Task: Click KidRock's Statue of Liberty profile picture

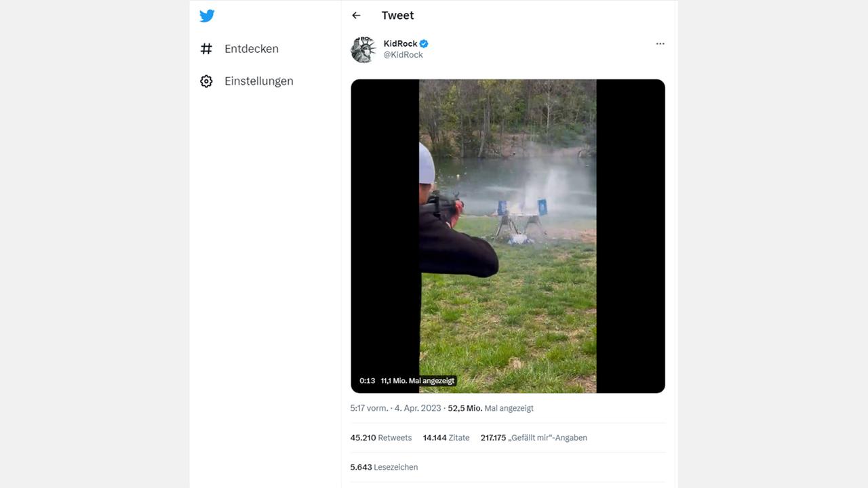Action: point(363,49)
